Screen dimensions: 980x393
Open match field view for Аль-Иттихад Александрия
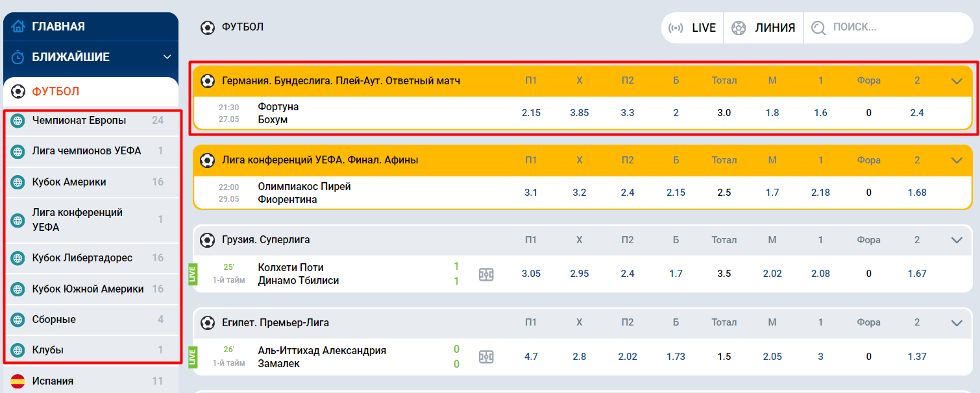486,357
